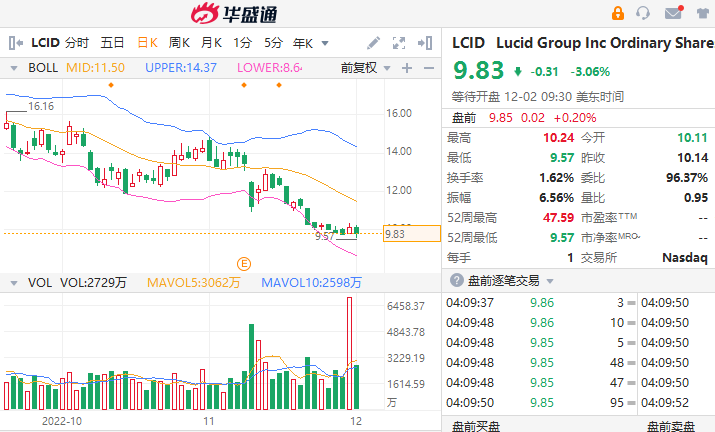Viewport: 715px width, 432px height.
Task: Select the 月K tab
Action: (211, 43)
